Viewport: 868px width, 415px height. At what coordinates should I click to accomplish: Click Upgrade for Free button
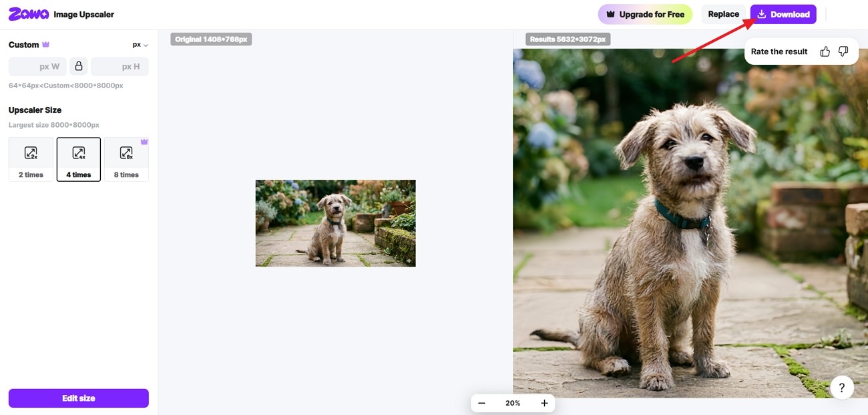(x=645, y=14)
